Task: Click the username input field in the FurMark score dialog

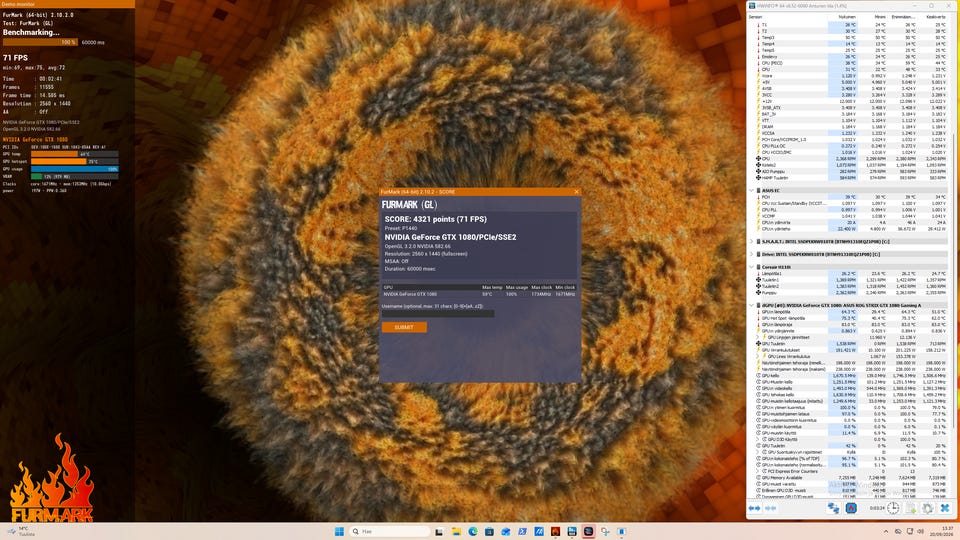Action: coord(438,313)
